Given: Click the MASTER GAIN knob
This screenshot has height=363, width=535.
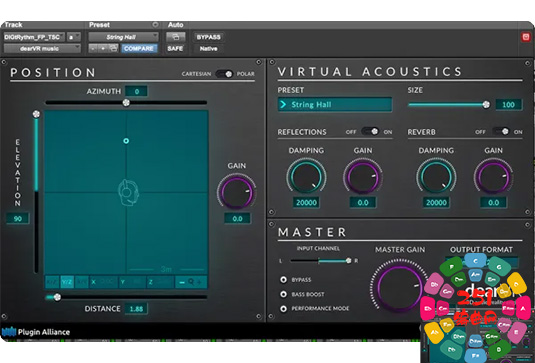Looking at the screenshot, I should point(399,287).
